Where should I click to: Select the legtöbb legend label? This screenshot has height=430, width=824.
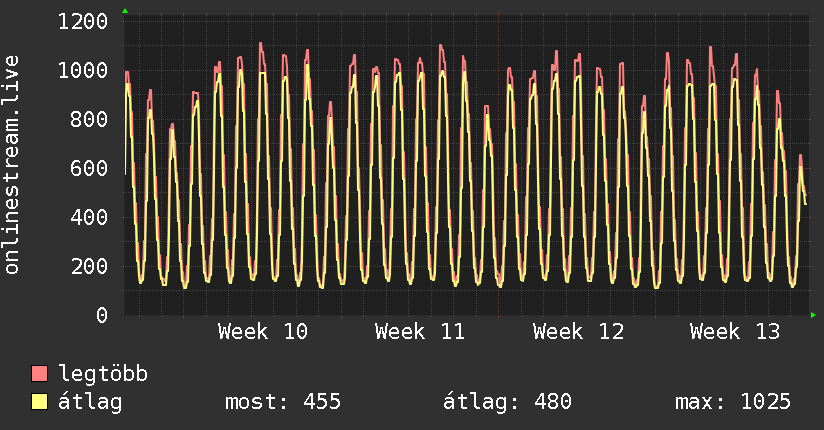pyautogui.click(x=103, y=375)
